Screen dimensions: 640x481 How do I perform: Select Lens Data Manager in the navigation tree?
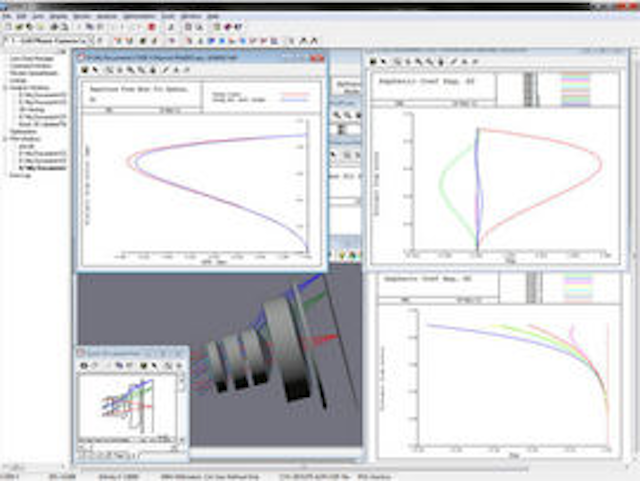tap(32, 59)
